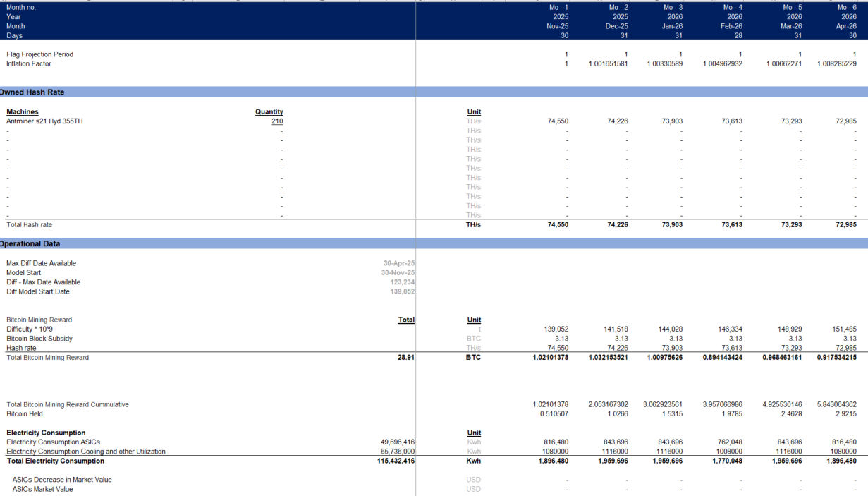Click the ASICs Market Value row label
The width and height of the screenshot is (868, 496).
[42, 489]
